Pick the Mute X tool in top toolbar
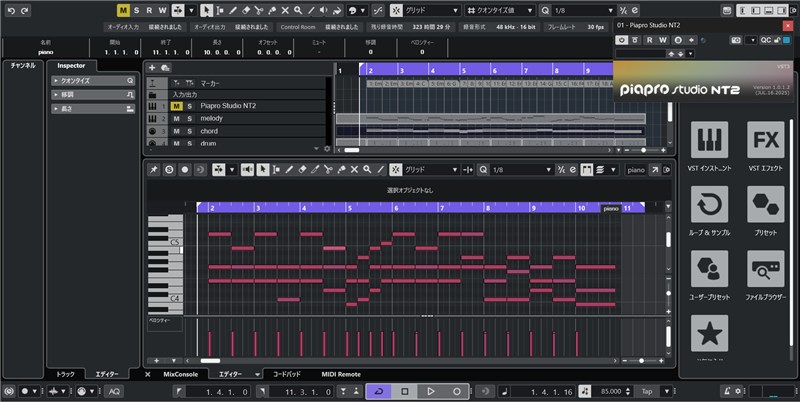 pyautogui.click(x=285, y=10)
